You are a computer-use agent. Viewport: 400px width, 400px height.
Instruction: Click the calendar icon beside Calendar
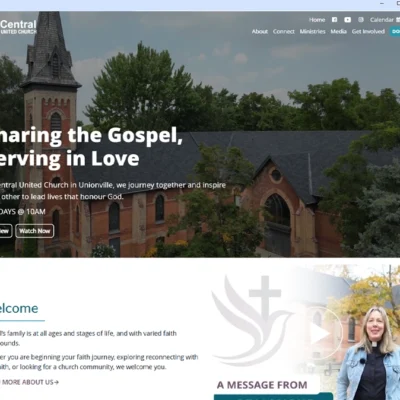(398, 20)
